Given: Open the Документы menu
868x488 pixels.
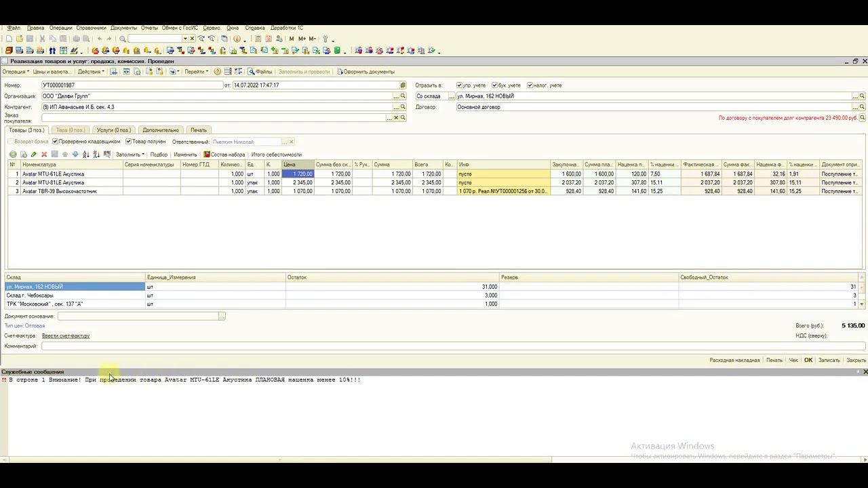Looking at the screenshot, I should click(x=123, y=28).
